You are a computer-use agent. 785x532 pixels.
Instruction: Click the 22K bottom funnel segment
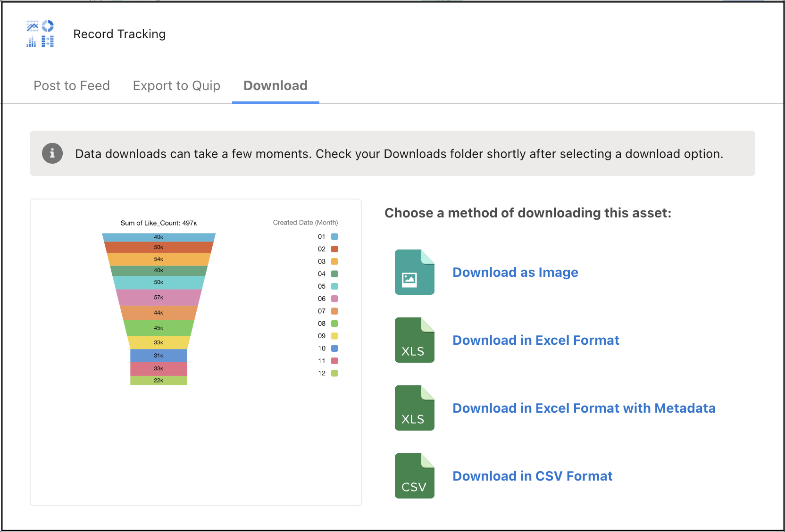tap(159, 381)
